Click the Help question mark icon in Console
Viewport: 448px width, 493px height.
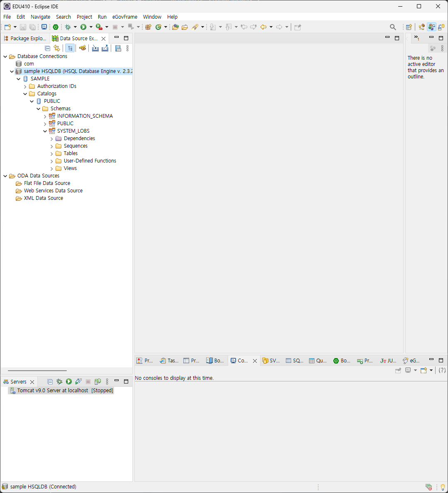point(442,370)
